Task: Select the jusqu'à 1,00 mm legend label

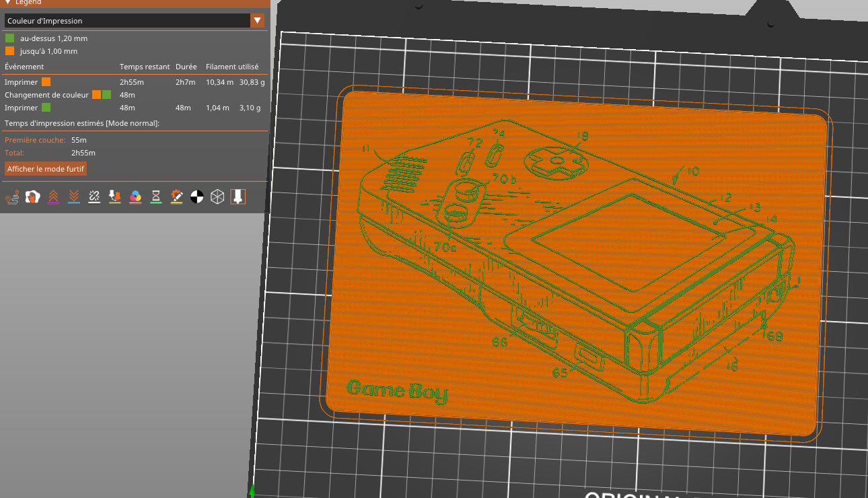Action: coord(48,52)
